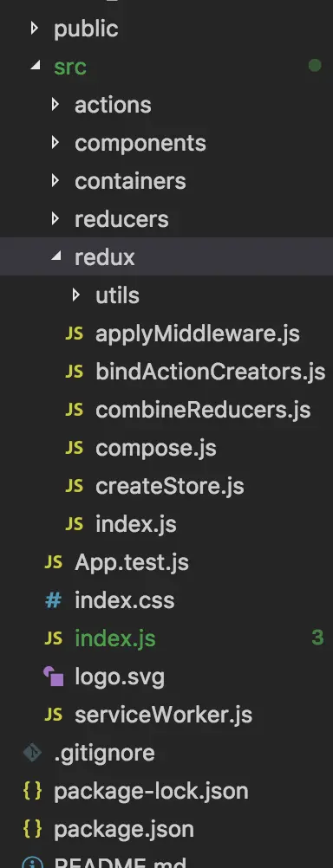Expand the public folder arrow
This screenshot has height=868, width=333.
[35, 28]
